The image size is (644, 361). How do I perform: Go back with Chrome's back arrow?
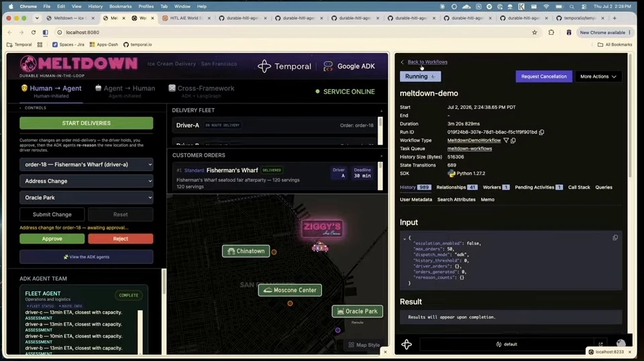coord(10,32)
